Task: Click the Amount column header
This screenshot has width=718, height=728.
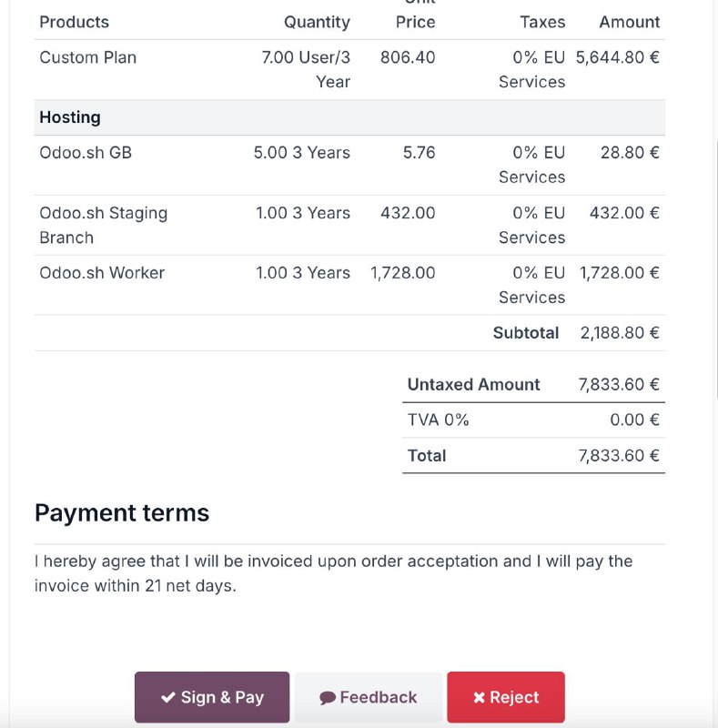Action: coord(630,22)
